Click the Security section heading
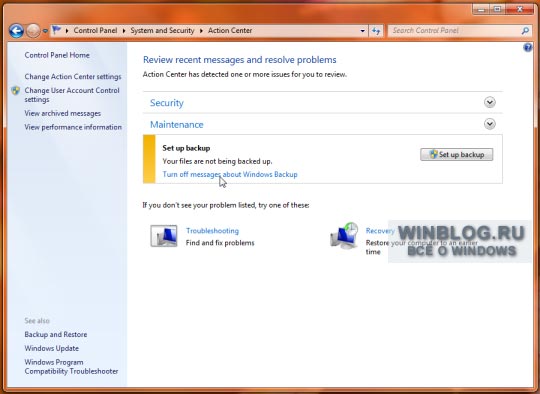Viewport: 540px width, 394px height. point(167,103)
